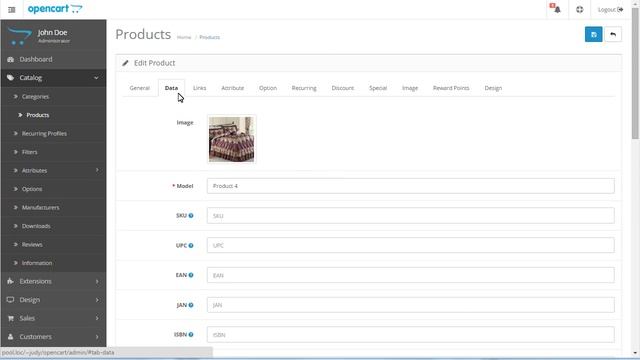The width and height of the screenshot is (640, 360).
Task: Switch to the Special tab
Action: (x=378, y=88)
